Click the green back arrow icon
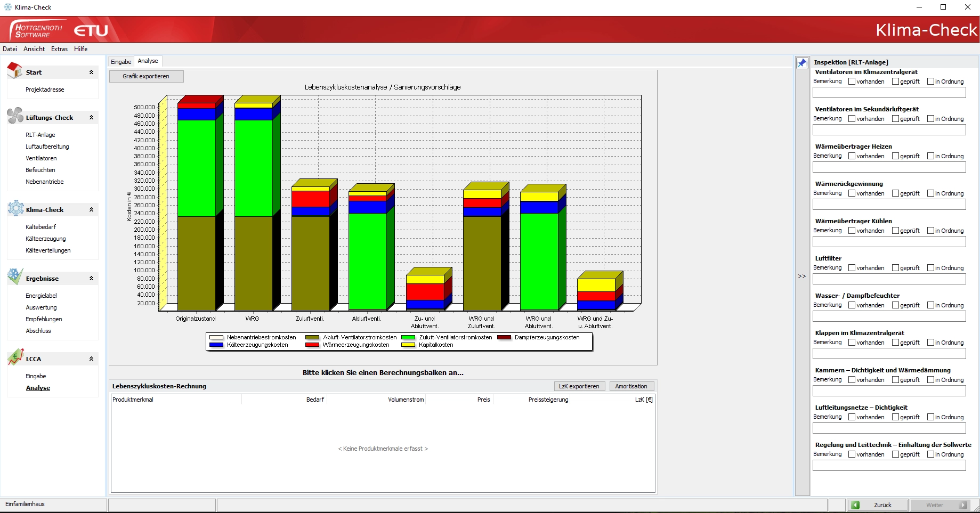Screen dimensions: 980x513 pyautogui.click(x=855, y=505)
